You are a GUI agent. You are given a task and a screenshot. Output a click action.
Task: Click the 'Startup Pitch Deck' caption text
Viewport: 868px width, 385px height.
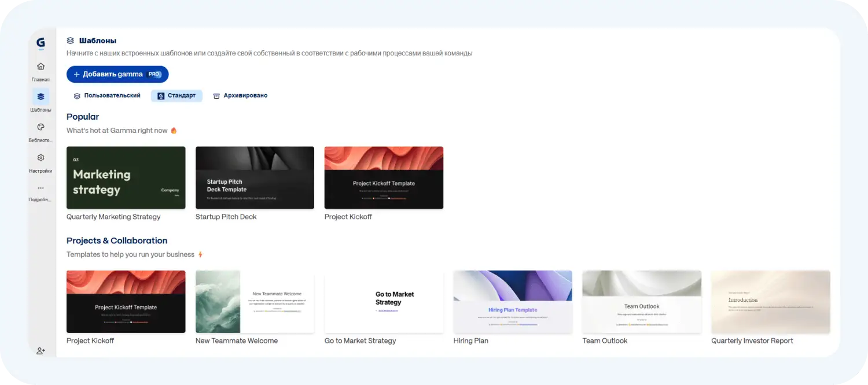click(226, 217)
